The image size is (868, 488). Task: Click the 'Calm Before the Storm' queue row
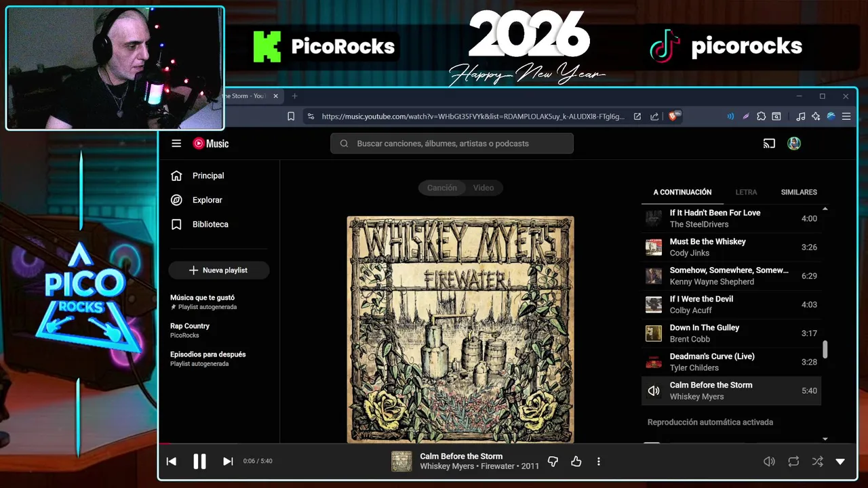731,390
